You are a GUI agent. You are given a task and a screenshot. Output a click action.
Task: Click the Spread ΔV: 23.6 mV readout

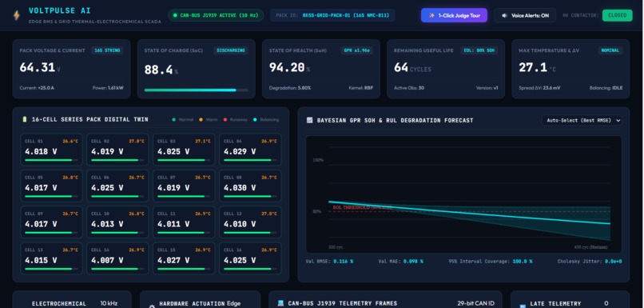539,87
